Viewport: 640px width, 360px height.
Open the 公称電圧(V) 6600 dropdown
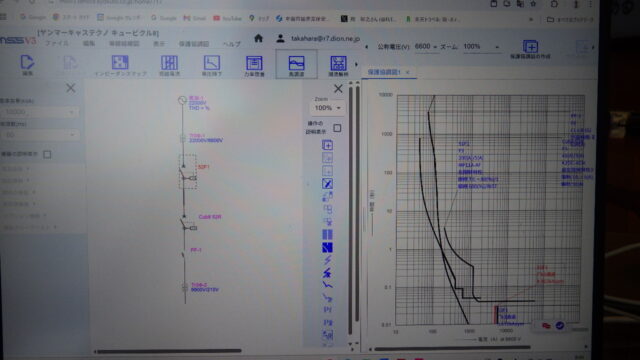pos(426,47)
